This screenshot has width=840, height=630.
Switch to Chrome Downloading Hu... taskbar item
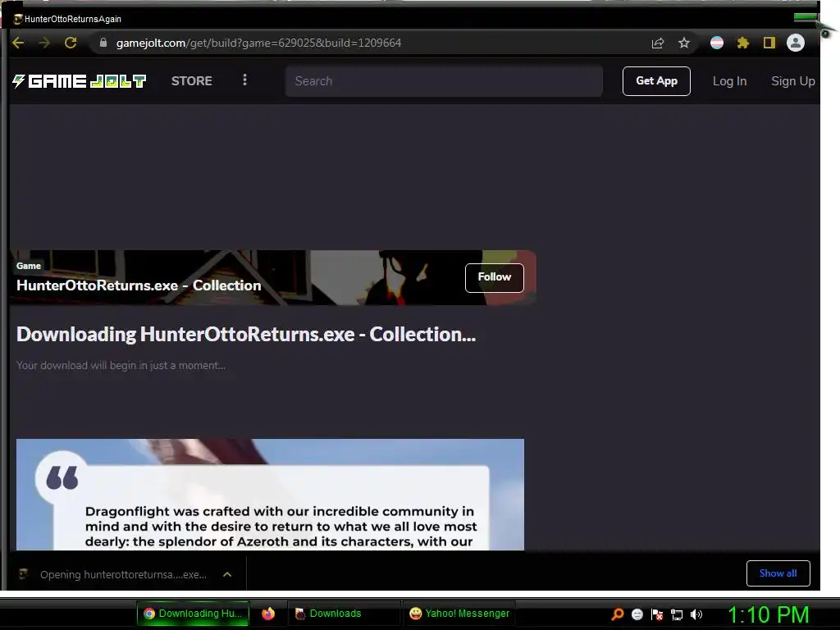click(193, 614)
